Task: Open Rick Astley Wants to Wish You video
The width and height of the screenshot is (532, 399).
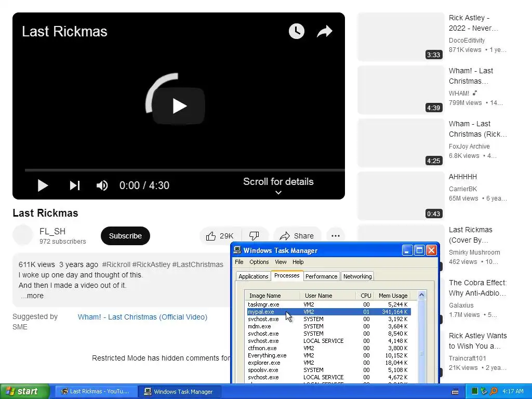Action: pos(478,341)
